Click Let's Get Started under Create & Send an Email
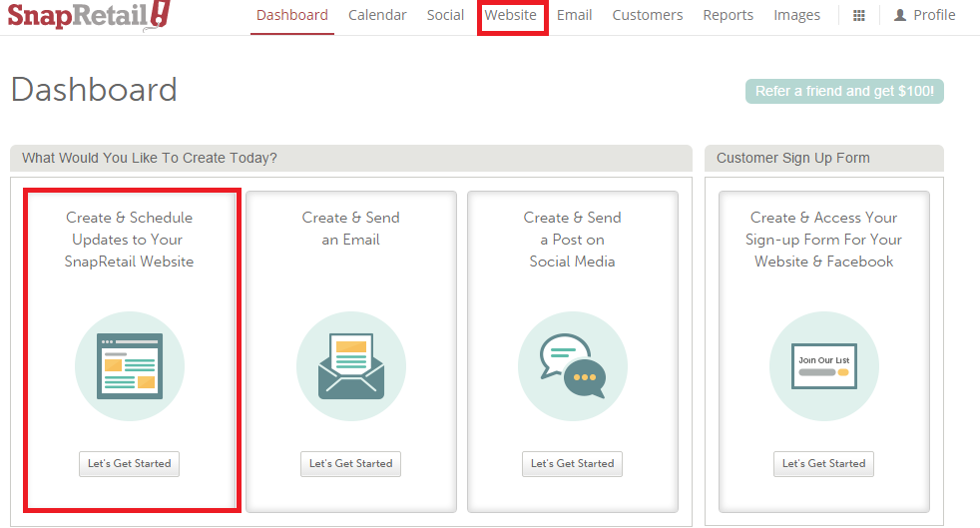Screen dimensions: 980x528 point(350,464)
